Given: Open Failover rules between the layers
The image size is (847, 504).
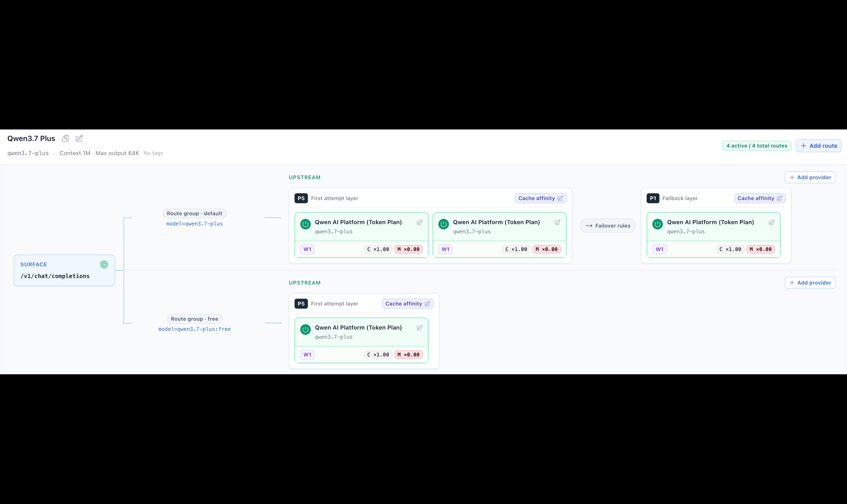Looking at the screenshot, I should (x=608, y=225).
